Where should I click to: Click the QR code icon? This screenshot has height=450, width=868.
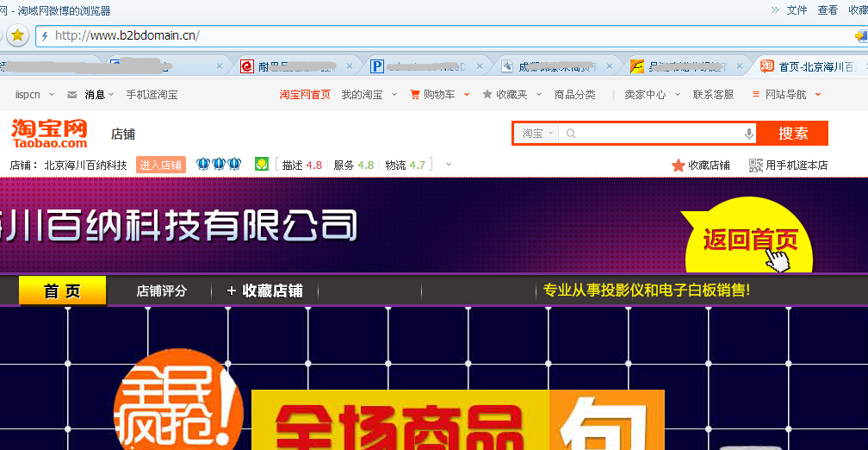click(x=756, y=166)
